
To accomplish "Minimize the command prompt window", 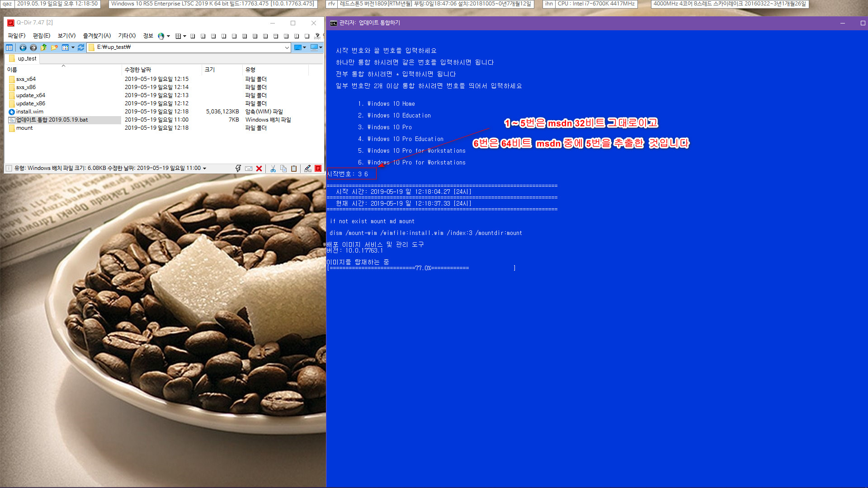I will [x=843, y=23].
